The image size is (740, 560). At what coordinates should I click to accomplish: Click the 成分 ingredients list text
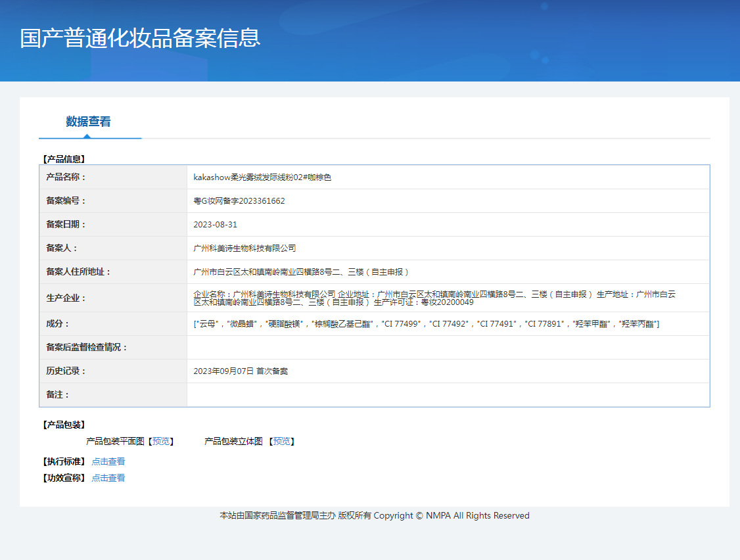[x=426, y=324]
